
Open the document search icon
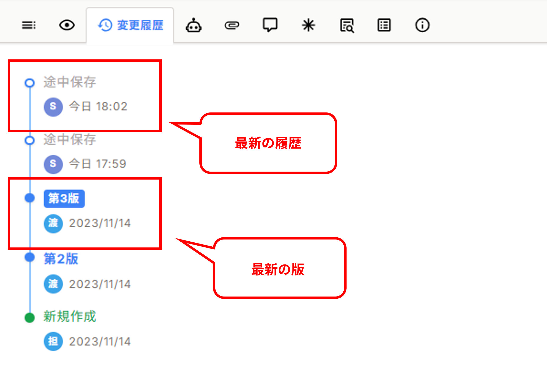point(347,26)
